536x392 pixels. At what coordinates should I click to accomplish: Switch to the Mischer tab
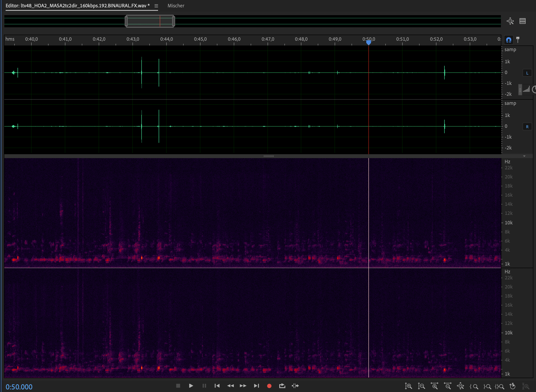click(176, 6)
